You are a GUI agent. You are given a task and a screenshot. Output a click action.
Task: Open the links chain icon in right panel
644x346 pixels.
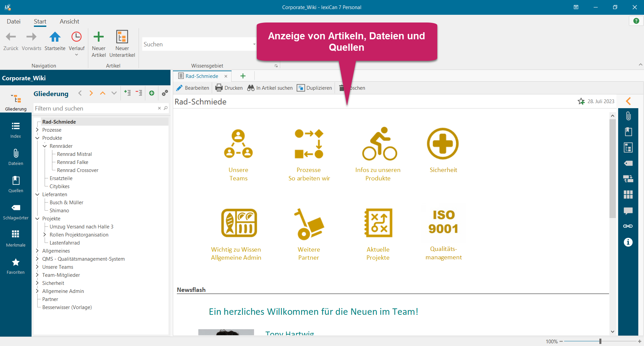(x=628, y=226)
